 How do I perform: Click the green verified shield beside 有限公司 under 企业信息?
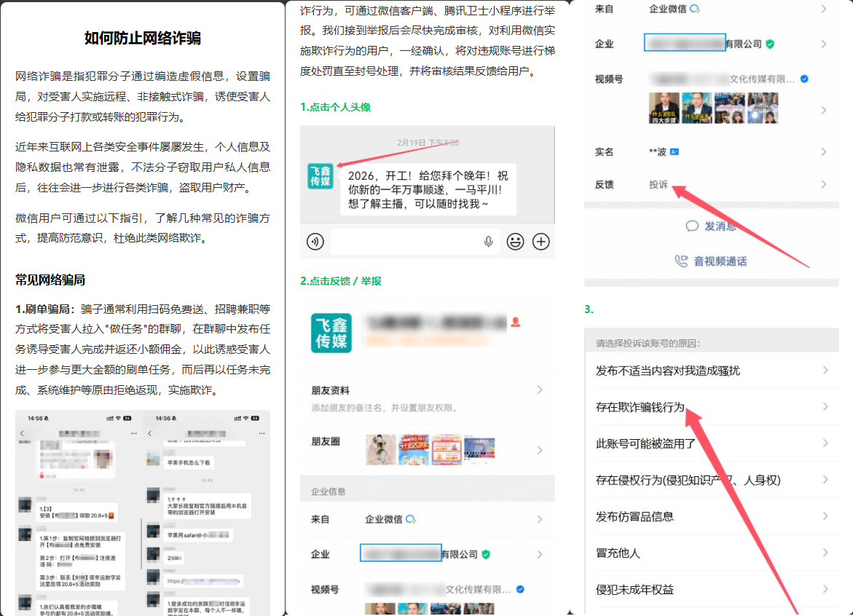pyautogui.click(x=487, y=554)
